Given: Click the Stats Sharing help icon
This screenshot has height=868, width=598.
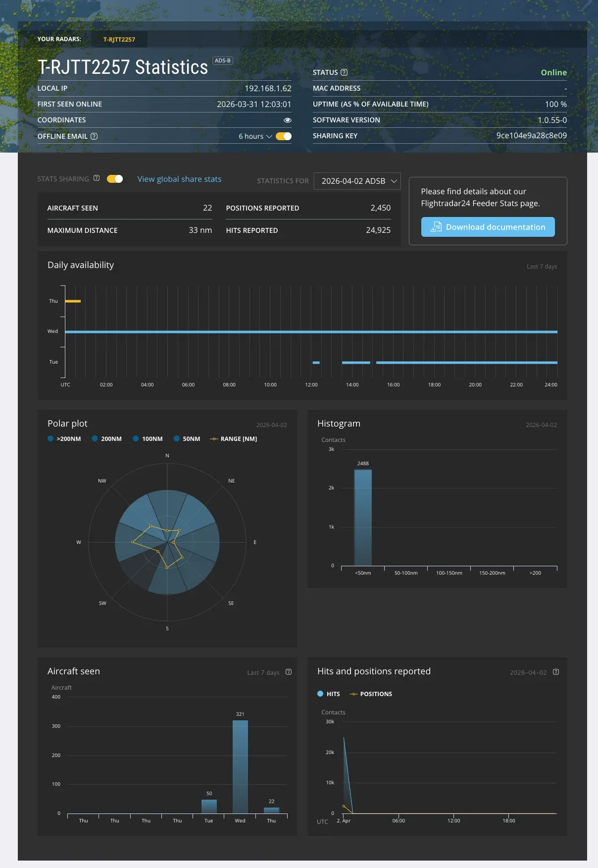Looking at the screenshot, I should click(x=97, y=178).
